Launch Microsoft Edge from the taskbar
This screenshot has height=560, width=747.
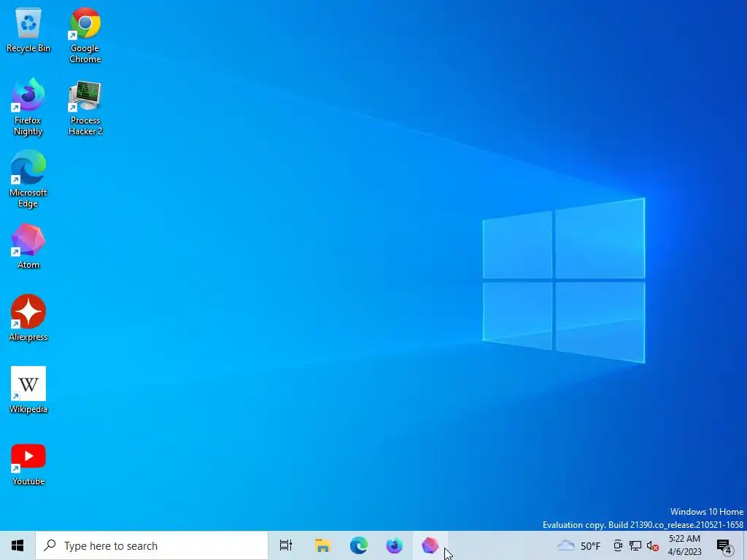359,545
